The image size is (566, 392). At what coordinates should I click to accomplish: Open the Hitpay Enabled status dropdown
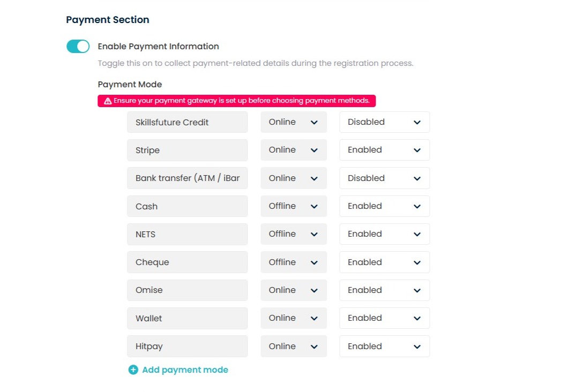point(384,346)
